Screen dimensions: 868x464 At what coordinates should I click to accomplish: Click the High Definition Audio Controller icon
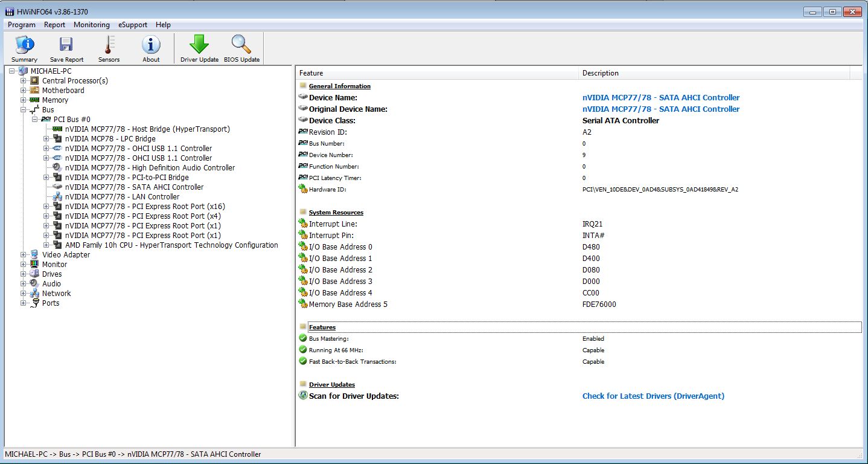click(57, 168)
